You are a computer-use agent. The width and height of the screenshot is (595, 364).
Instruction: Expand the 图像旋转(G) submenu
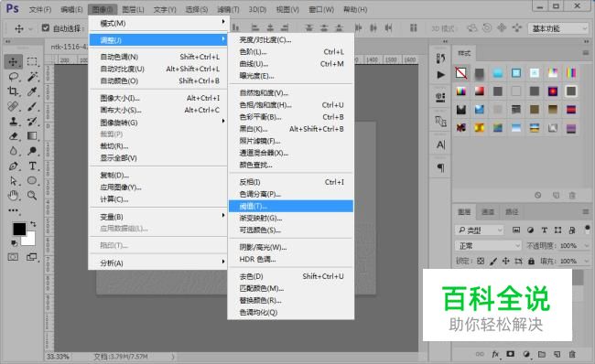tap(157, 122)
